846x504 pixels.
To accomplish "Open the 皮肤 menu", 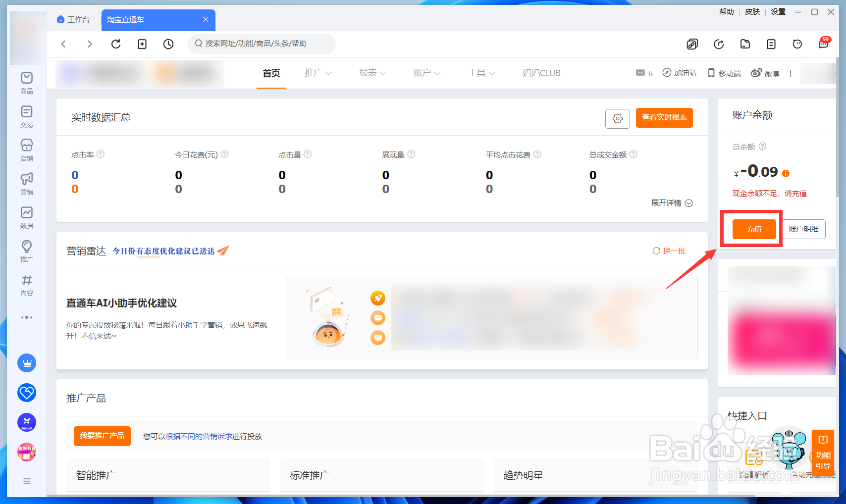I will pos(752,12).
